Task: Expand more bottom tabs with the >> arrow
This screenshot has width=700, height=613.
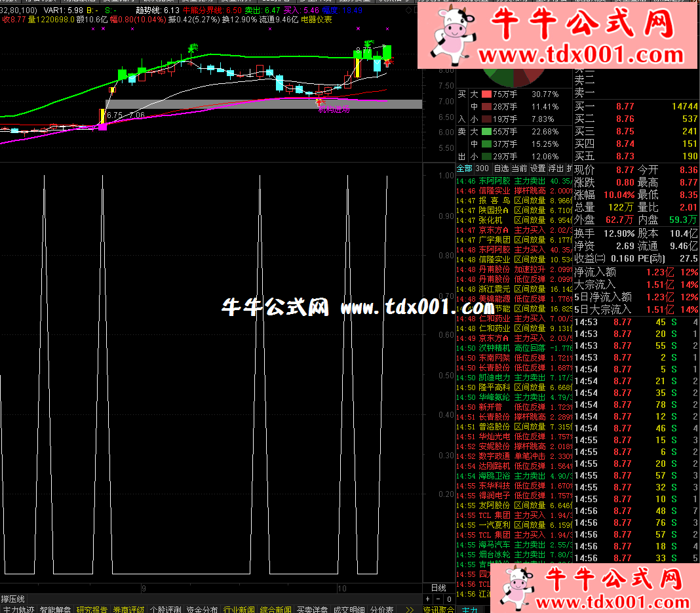Action: [x=410, y=610]
